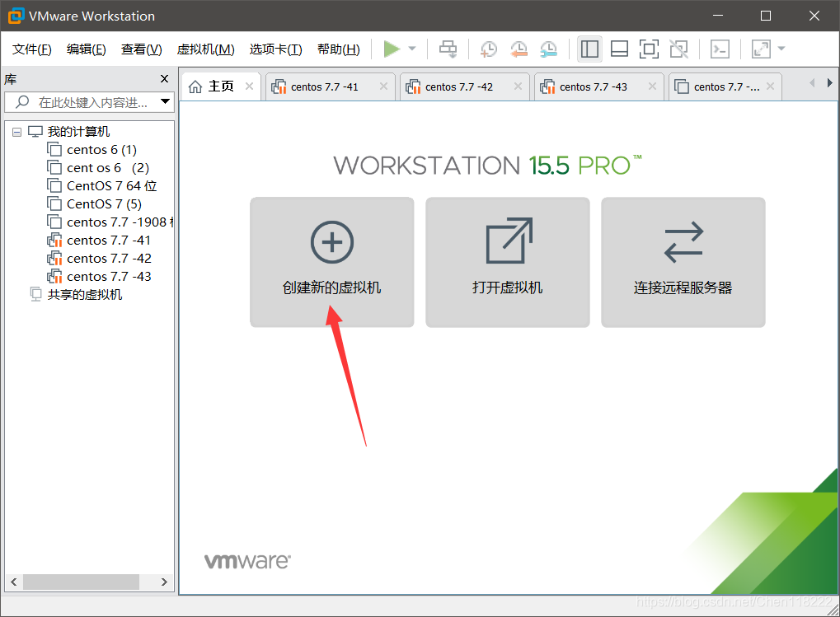Close the centos 7.7 -41 tab

[x=383, y=86]
